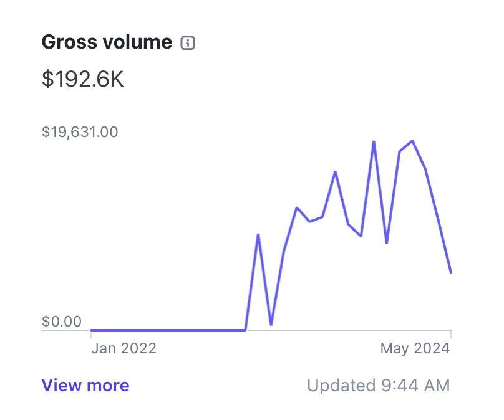Click the $0.00 y-axis label
504x420 pixels.
point(62,322)
